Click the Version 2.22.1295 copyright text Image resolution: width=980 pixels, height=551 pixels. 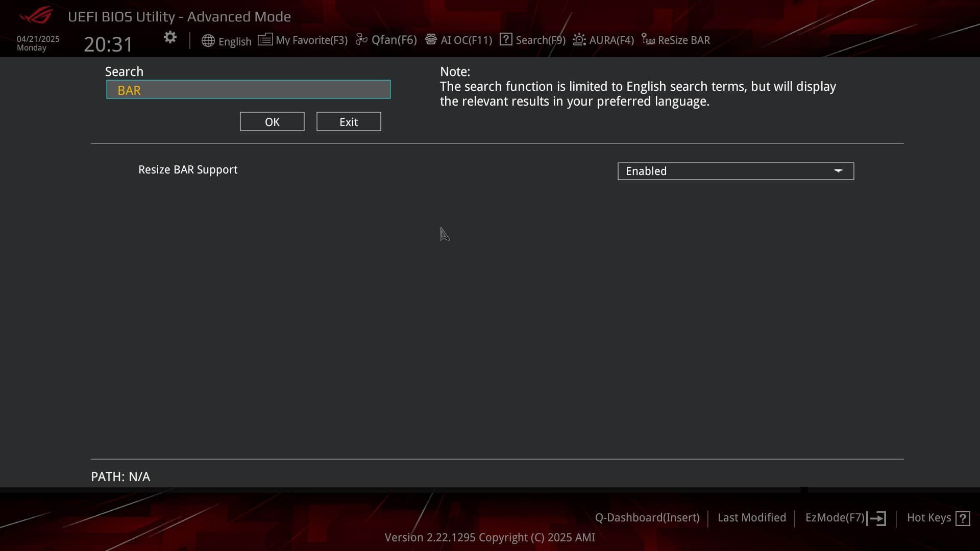(x=490, y=538)
